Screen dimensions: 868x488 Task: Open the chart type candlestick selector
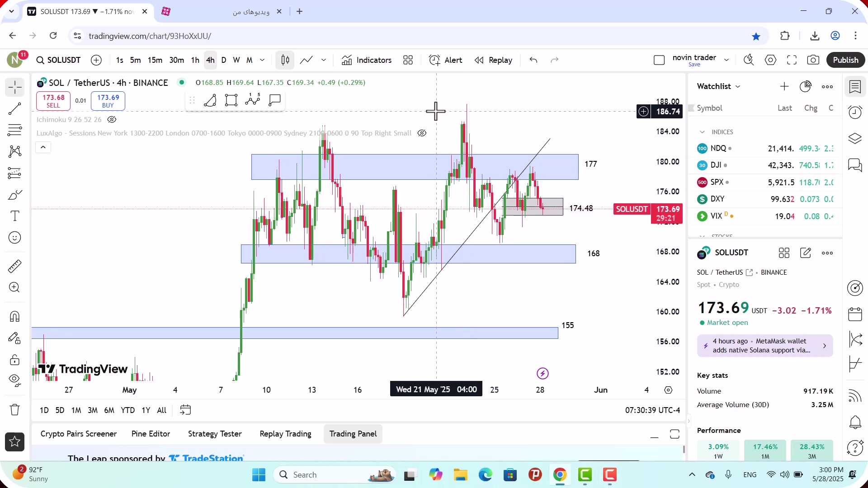[285, 60]
